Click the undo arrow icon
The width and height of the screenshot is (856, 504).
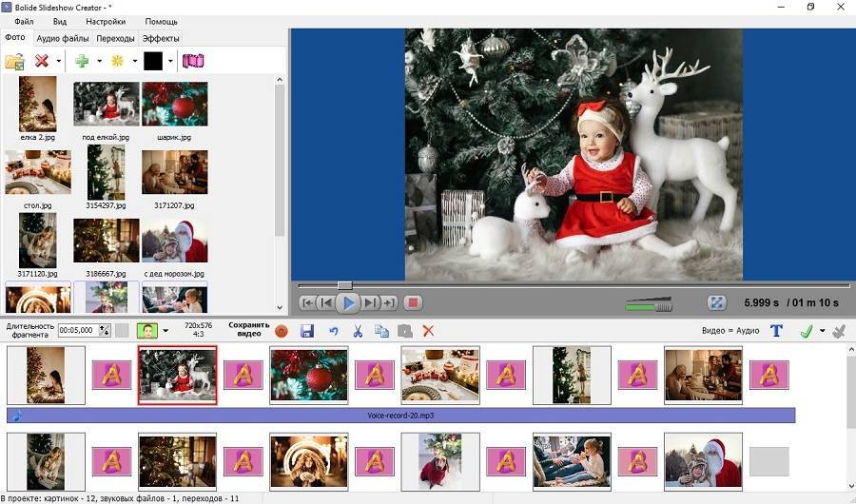(333, 331)
